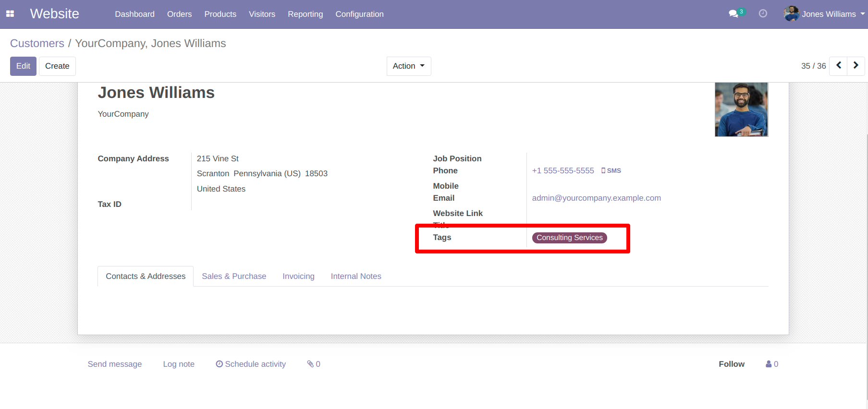The image size is (868, 409).
Task: Show followers list icon
Action: point(772,364)
